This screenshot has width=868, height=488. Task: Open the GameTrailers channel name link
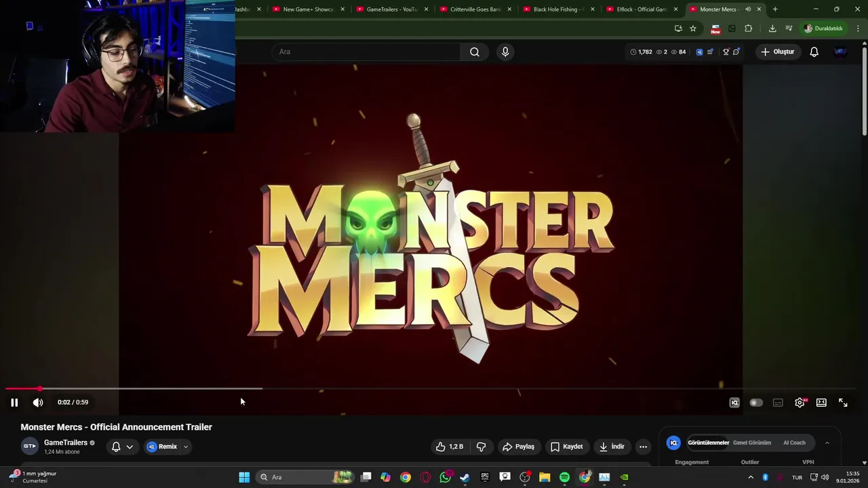coord(66,443)
